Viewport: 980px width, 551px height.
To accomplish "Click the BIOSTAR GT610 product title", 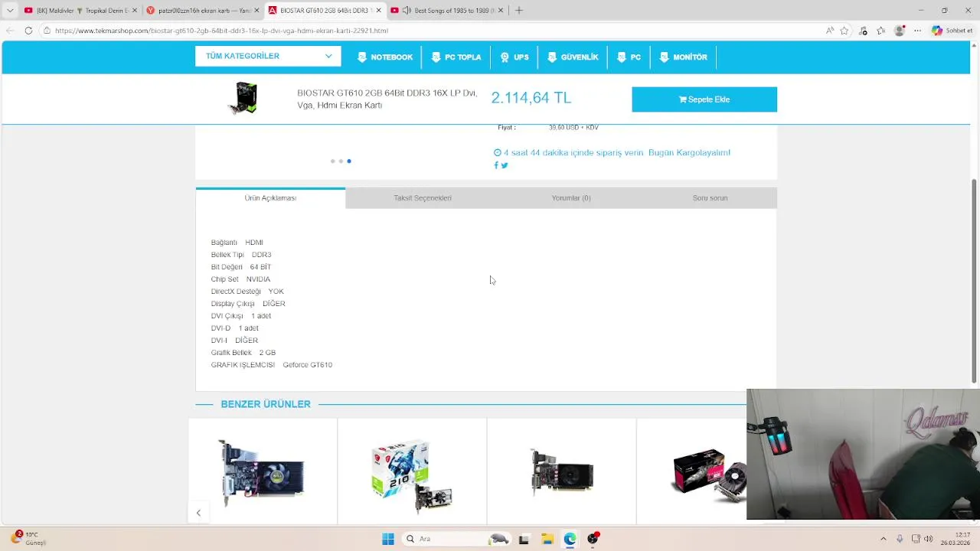I will (387, 99).
